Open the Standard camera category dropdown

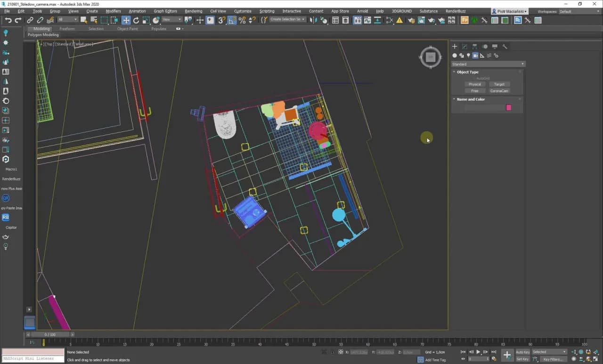click(x=488, y=64)
